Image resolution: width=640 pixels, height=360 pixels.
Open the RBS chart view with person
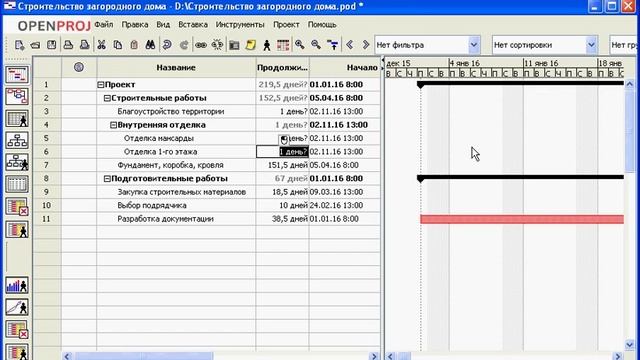[x=17, y=162]
